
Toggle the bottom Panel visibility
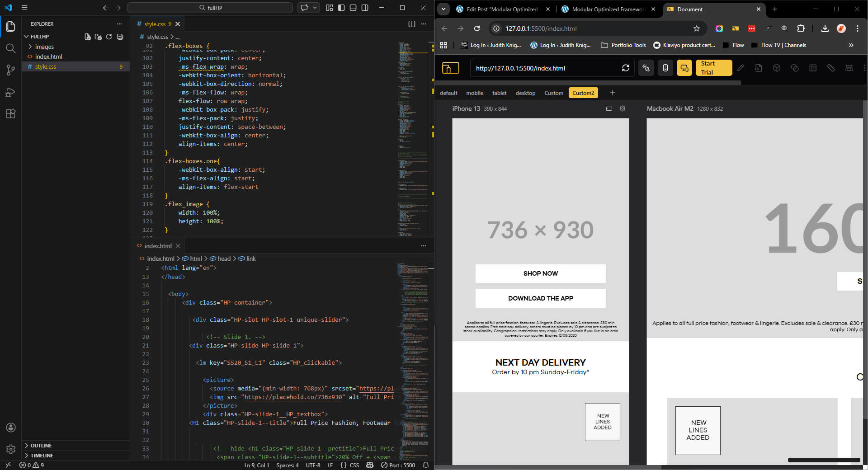[x=353, y=8]
